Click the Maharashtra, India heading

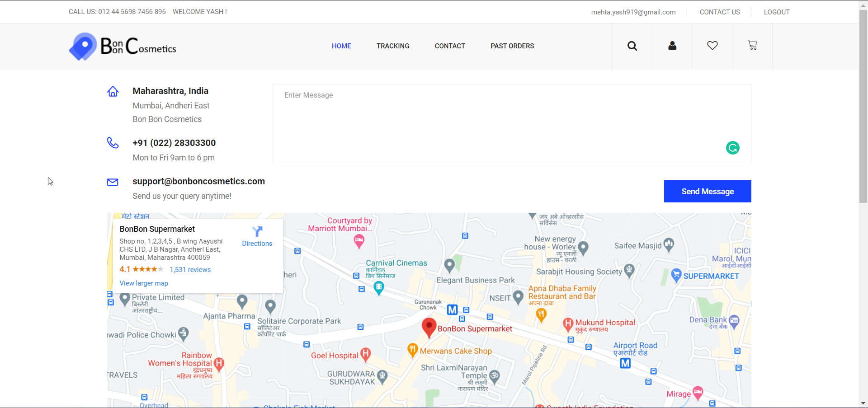pyautogui.click(x=170, y=91)
